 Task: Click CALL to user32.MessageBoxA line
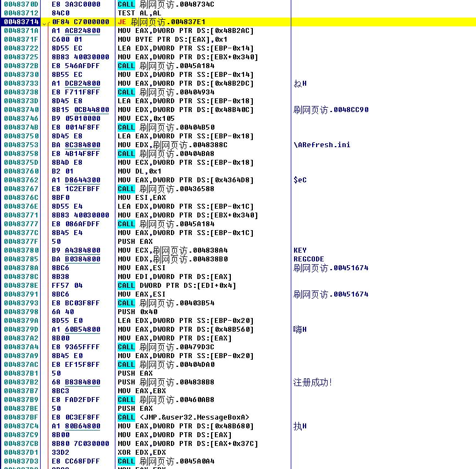(x=184, y=417)
